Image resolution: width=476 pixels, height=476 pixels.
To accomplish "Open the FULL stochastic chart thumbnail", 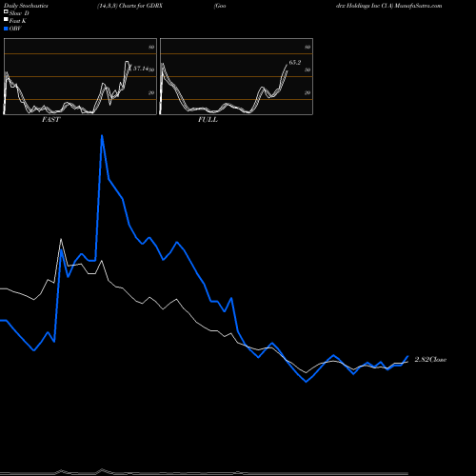I will point(236,76).
